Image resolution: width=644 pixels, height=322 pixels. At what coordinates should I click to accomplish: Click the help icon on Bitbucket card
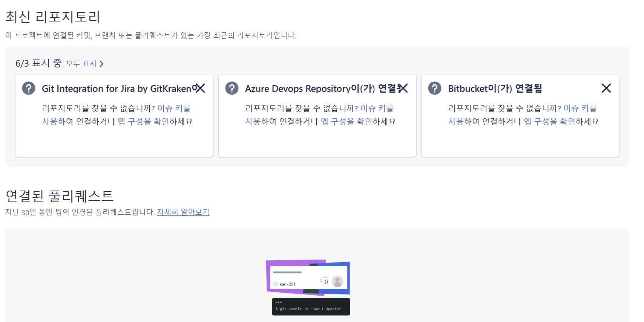(x=435, y=88)
